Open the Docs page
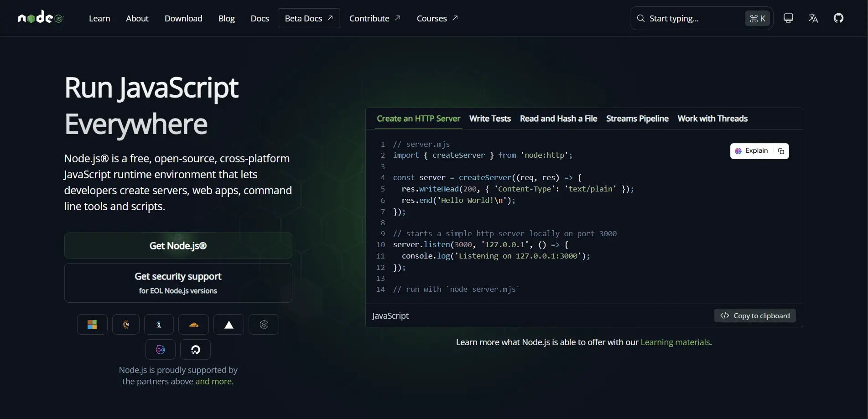868x419 pixels. (260, 18)
